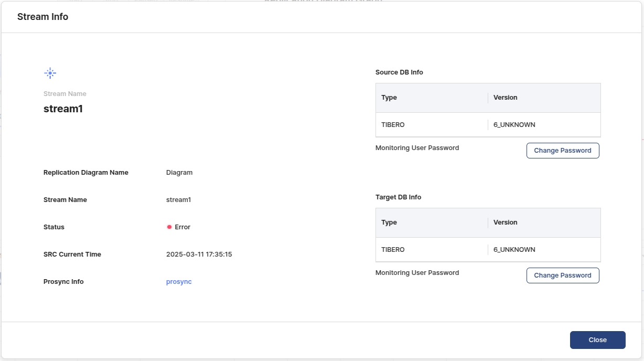Click the Error status text
644x361 pixels.
click(x=183, y=227)
